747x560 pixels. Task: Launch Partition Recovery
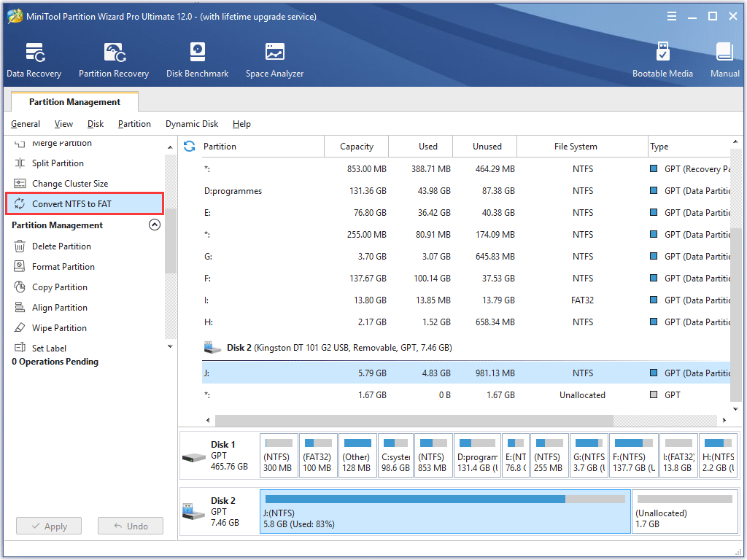point(114,60)
